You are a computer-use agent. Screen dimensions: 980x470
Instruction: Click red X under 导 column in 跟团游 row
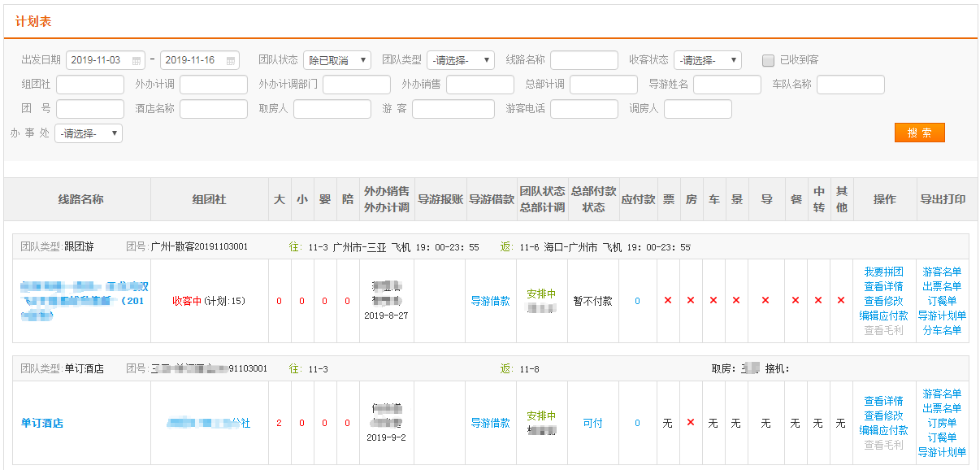(765, 301)
